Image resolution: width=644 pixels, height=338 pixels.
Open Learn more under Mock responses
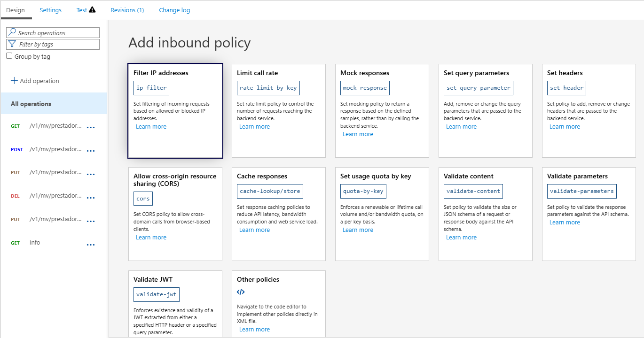358,134
